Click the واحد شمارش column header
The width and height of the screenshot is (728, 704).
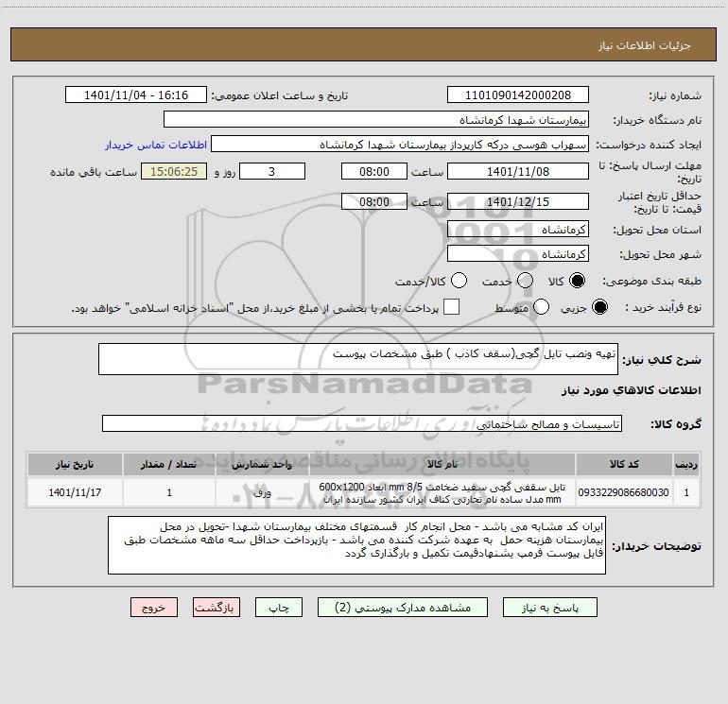point(262,465)
